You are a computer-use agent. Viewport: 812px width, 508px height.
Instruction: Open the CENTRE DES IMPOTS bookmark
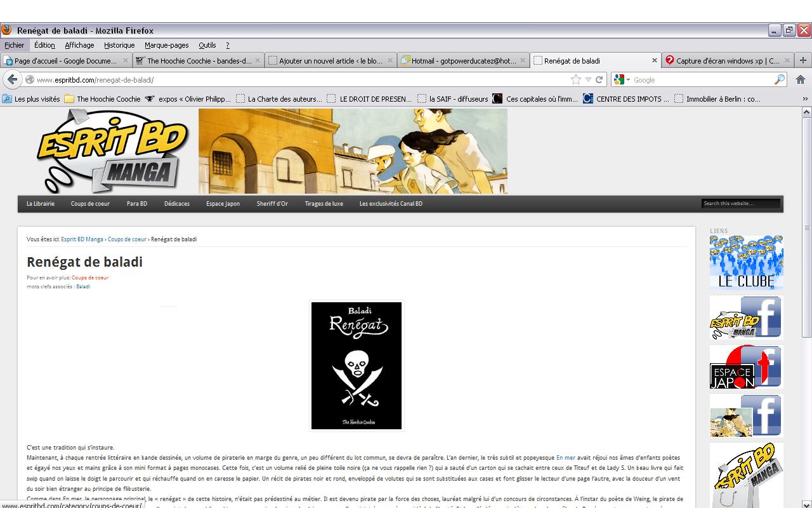626,98
